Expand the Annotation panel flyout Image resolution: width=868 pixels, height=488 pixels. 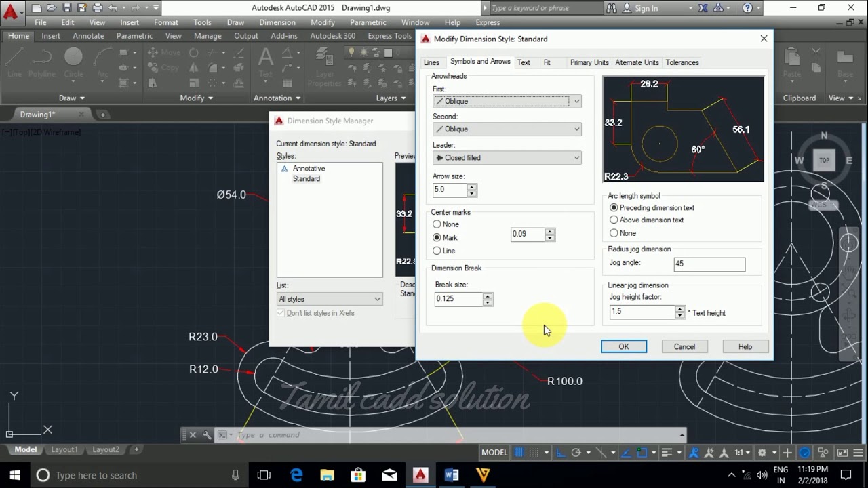click(277, 98)
